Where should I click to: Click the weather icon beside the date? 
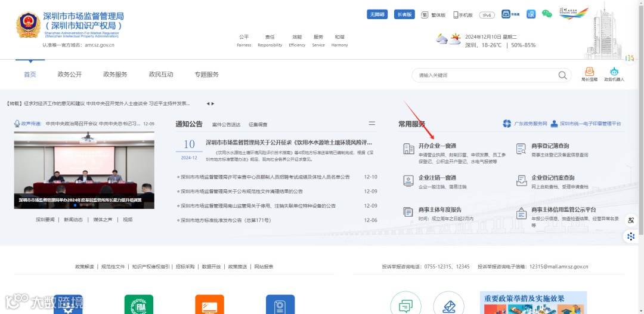(448, 39)
